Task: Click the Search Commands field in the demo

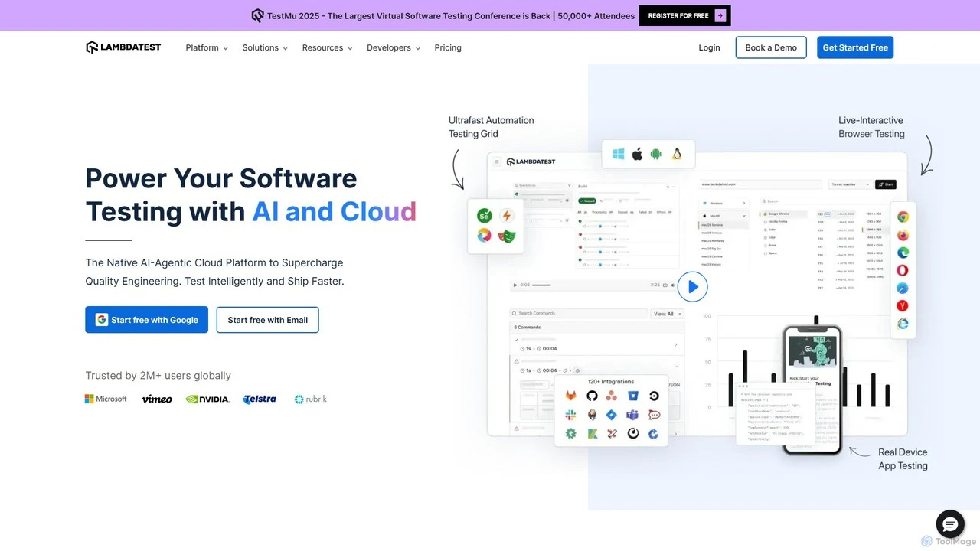Action: 579,314
